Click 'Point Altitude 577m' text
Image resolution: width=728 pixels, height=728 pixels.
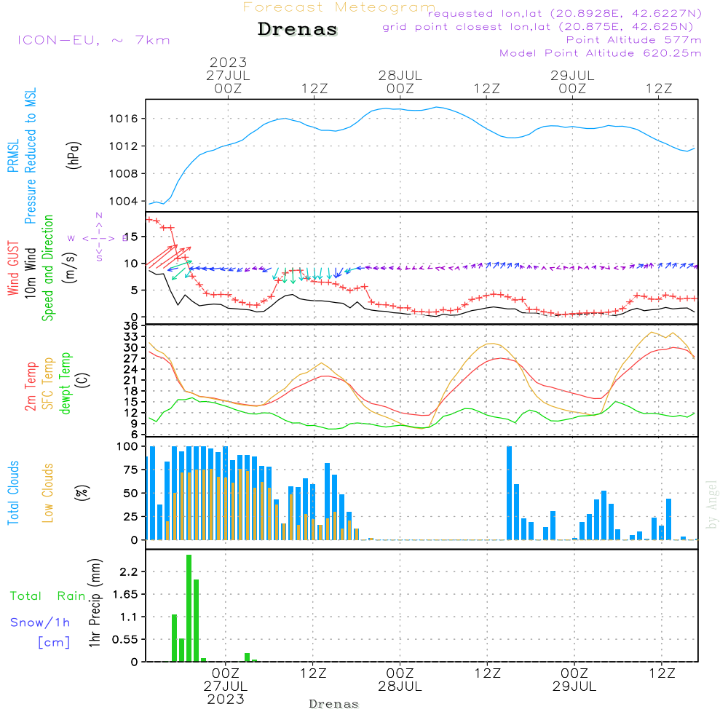click(634, 40)
